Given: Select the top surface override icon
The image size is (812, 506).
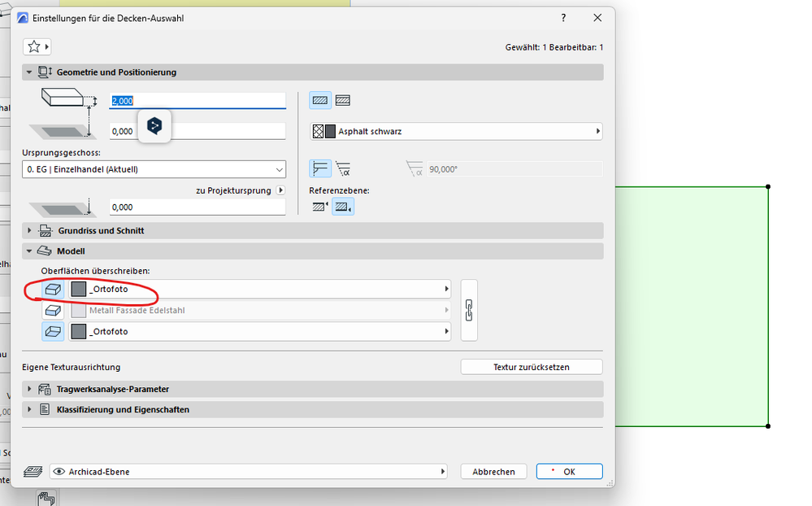Looking at the screenshot, I should tap(53, 290).
